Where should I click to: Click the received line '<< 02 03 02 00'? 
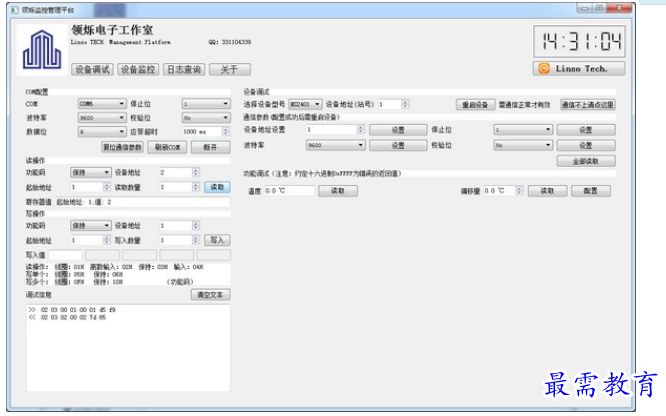(67, 317)
